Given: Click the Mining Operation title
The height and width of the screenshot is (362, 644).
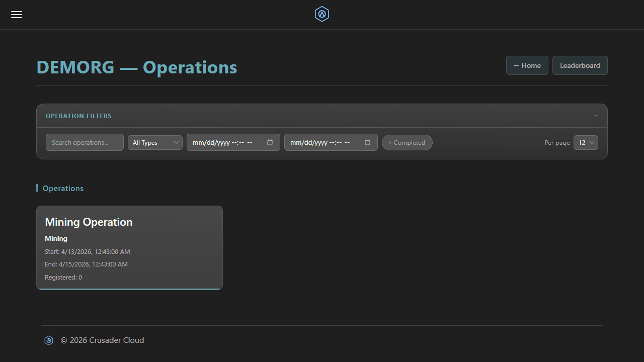Looking at the screenshot, I should tap(89, 222).
